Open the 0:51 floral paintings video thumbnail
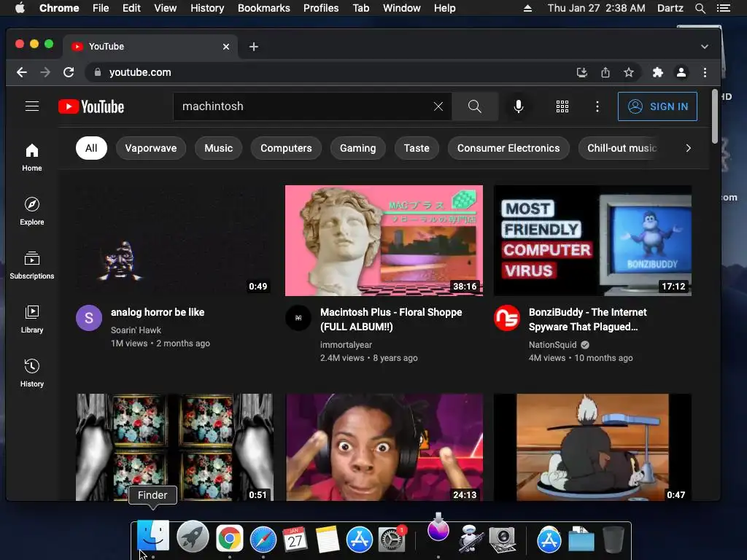Screen dimensions: 747x560 coord(174,447)
